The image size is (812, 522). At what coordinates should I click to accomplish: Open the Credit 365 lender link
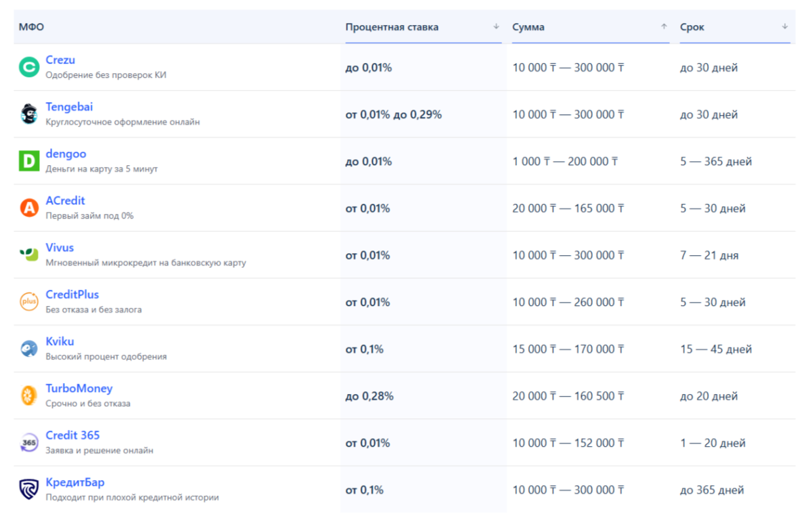72,435
